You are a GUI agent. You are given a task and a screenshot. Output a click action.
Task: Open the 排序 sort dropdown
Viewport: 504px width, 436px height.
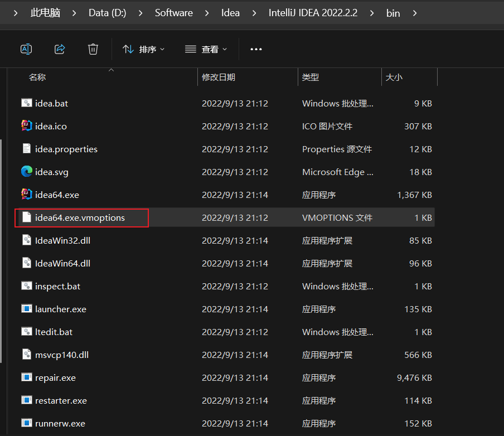[x=143, y=49]
